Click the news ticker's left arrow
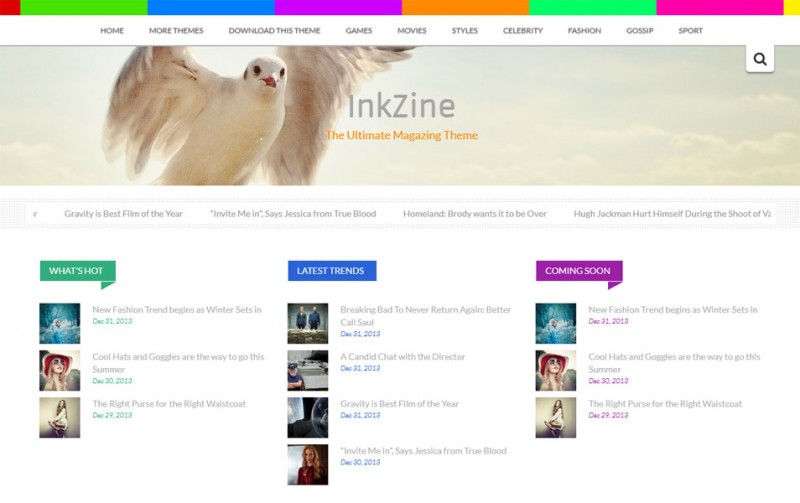The image size is (800, 503). coord(35,213)
